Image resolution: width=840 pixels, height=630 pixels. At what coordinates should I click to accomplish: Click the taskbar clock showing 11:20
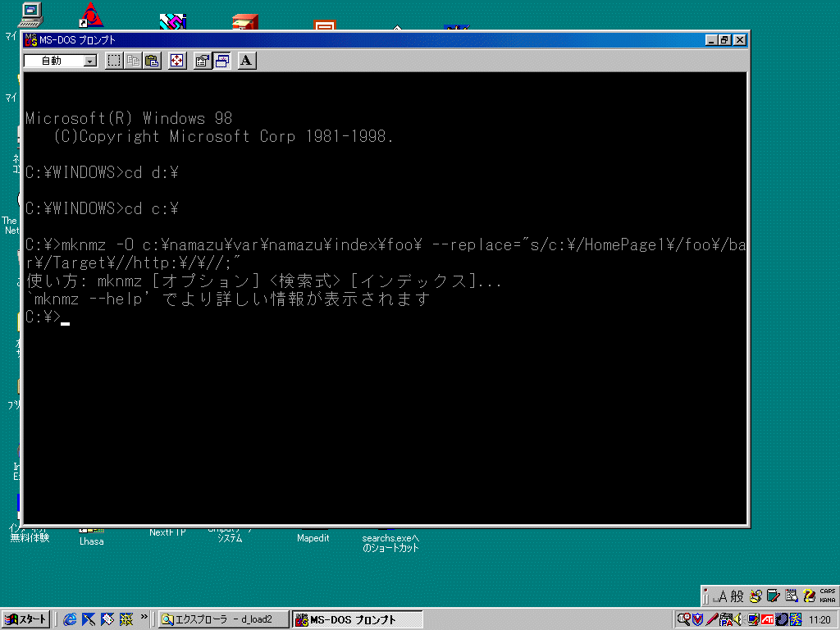coord(819,620)
